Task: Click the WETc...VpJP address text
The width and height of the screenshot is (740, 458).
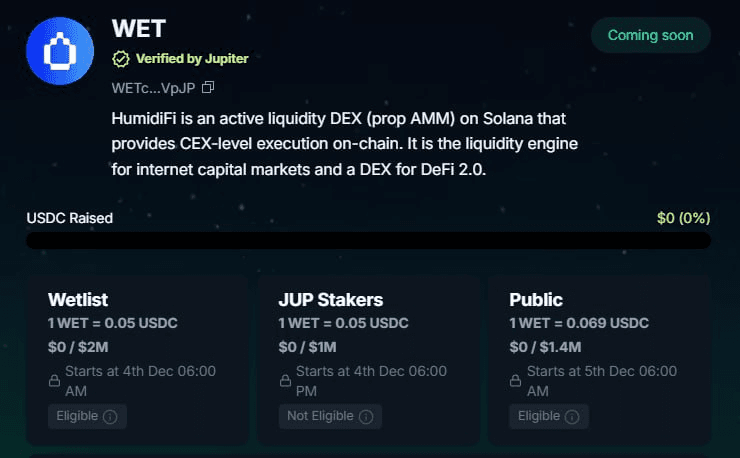Action: [154, 87]
